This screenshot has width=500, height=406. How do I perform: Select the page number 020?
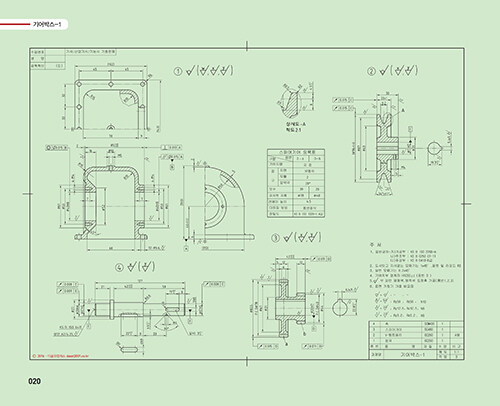pyautogui.click(x=35, y=381)
